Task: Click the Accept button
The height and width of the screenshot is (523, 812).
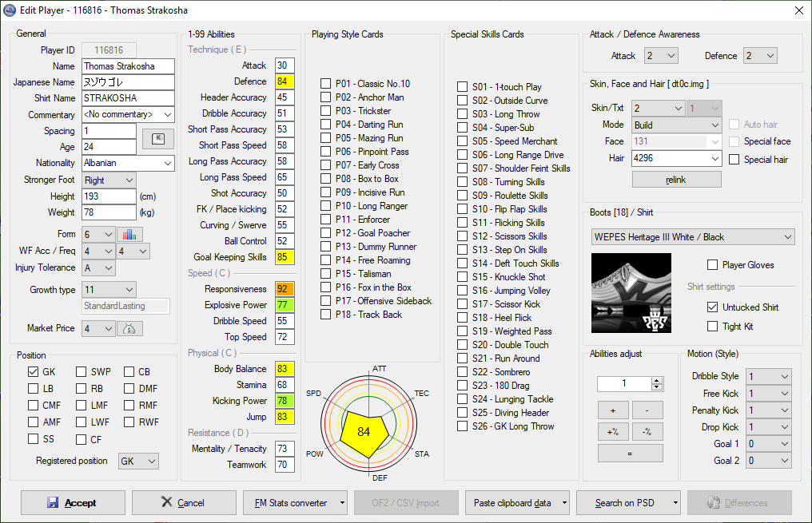Action: (x=73, y=502)
